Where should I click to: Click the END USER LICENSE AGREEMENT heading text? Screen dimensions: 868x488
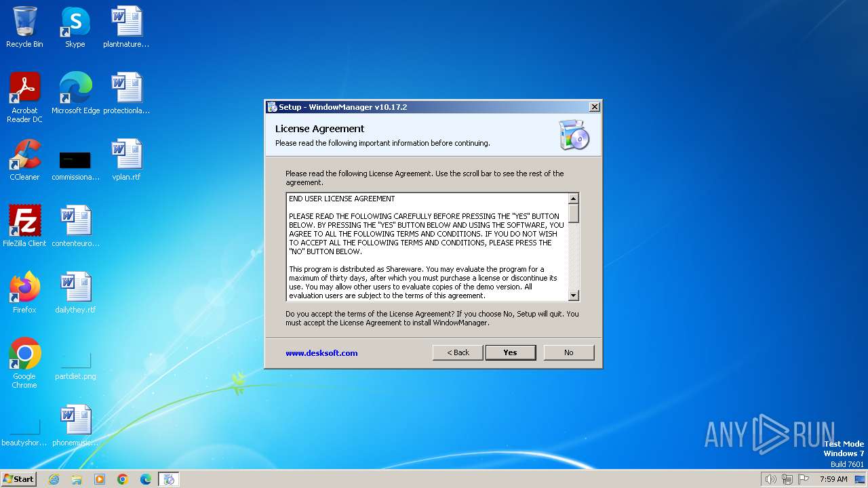click(x=342, y=199)
